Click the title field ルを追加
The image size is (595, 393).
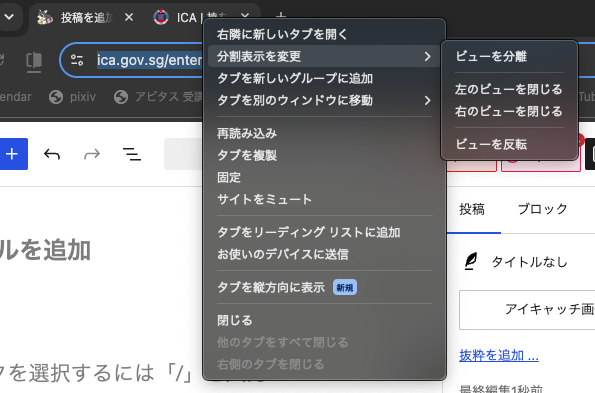tap(45, 250)
